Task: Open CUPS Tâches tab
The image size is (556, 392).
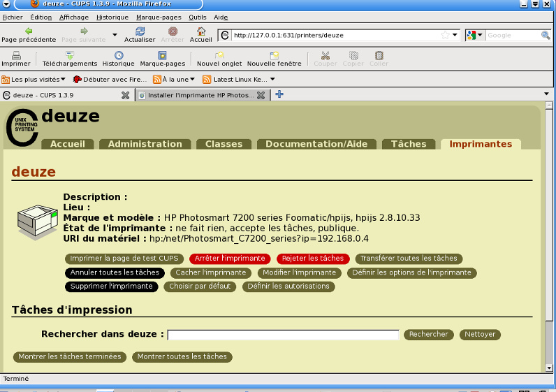Action: coord(409,144)
